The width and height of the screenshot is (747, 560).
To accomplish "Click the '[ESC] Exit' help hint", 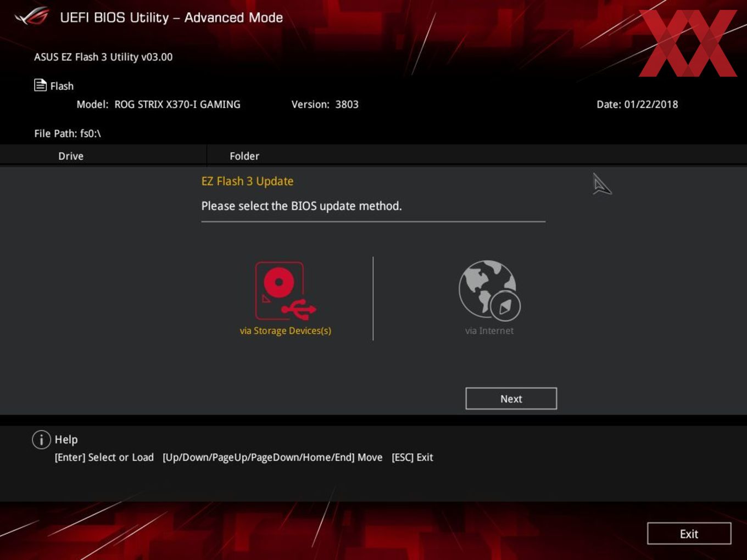I will tap(412, 457).
